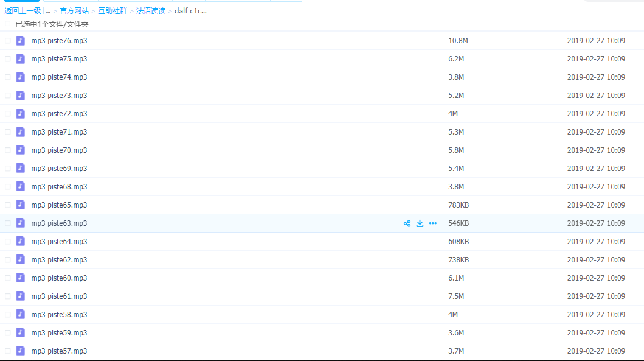Check the box for piste68.mp3
644x361 pixels.
pos(7,187)
